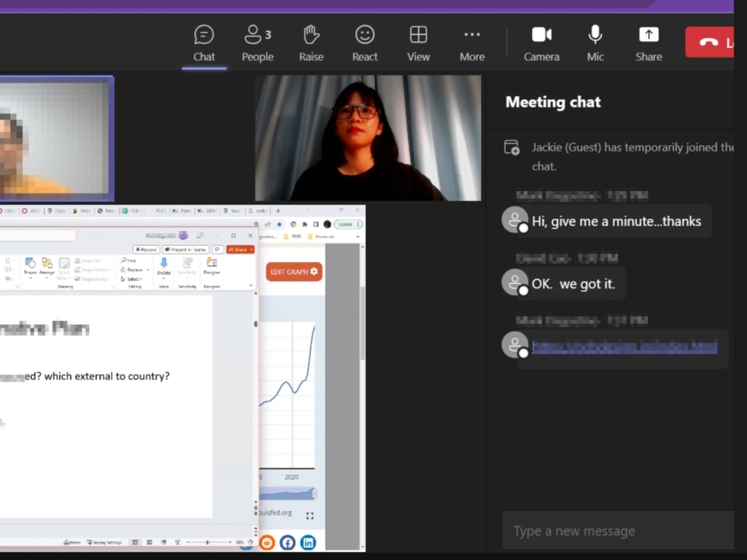
Task: Start Dictate in PowerPoint ribbon
Action: [x=164, y=267]
